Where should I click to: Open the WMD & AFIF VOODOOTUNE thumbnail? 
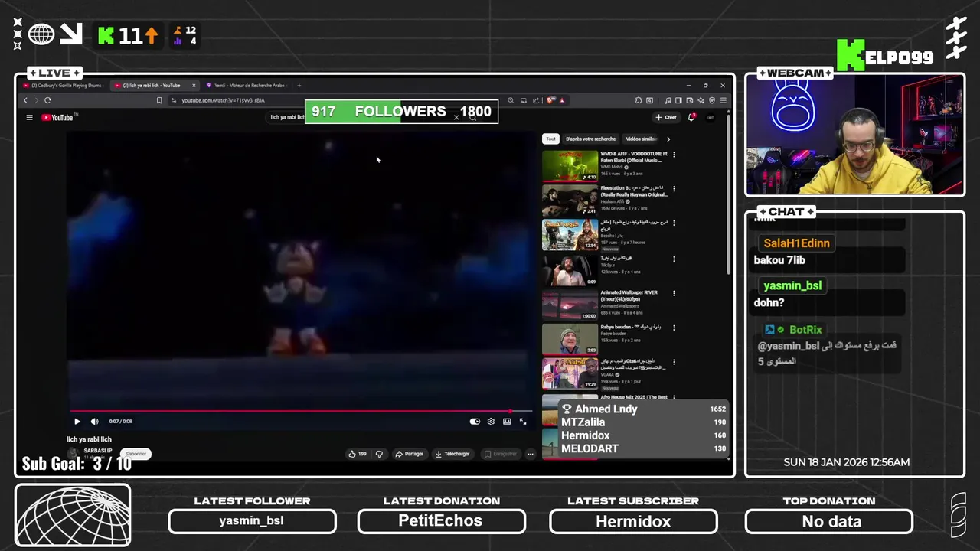570,166
